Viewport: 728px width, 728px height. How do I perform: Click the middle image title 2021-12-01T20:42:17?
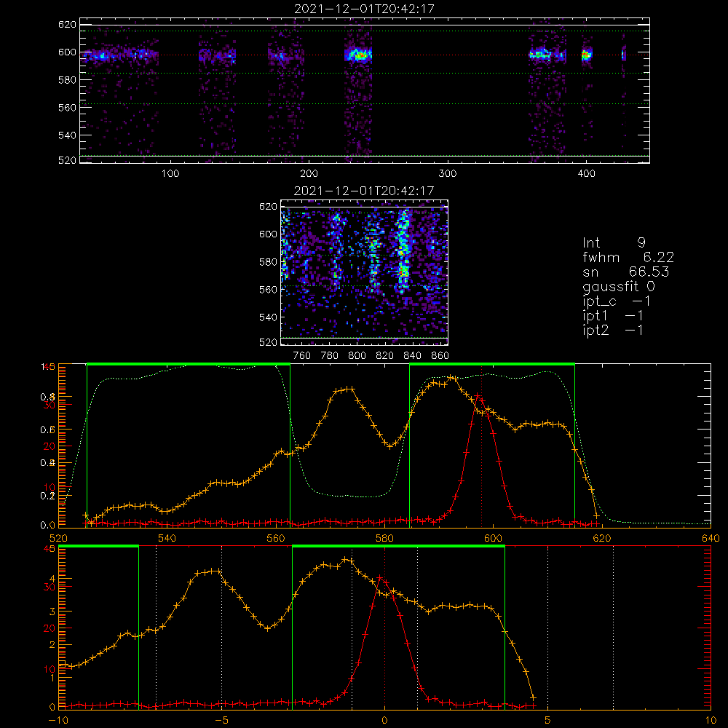coord(365,191)
